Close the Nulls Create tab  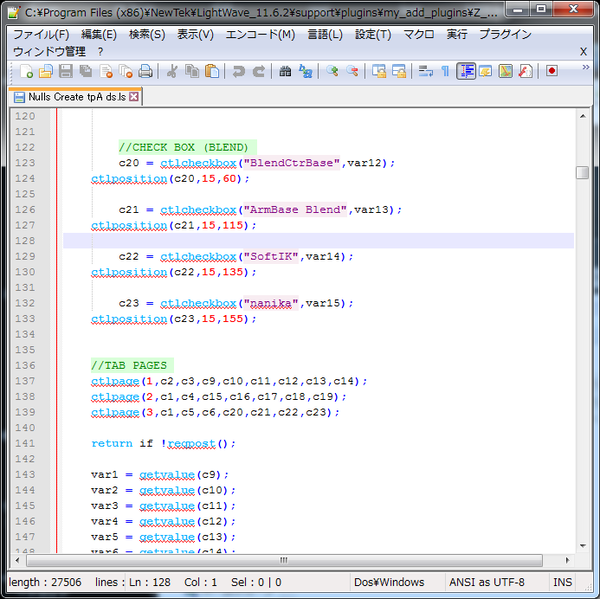134,97
